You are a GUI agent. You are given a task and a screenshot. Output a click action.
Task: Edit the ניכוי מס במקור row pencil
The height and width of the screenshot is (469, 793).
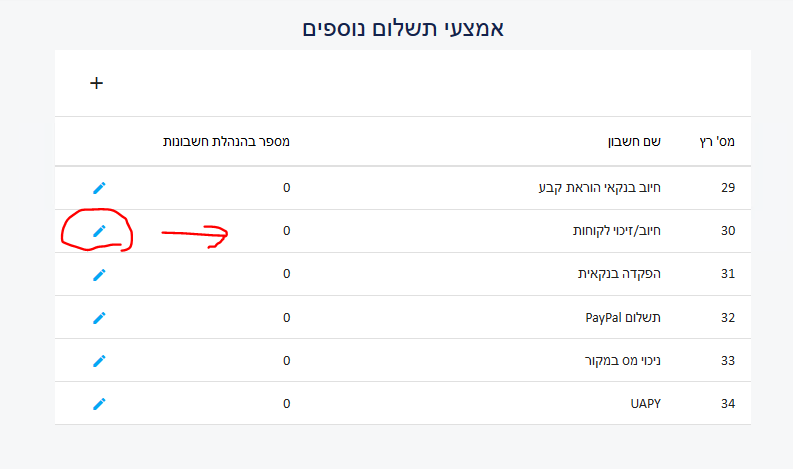coord(99,360)
